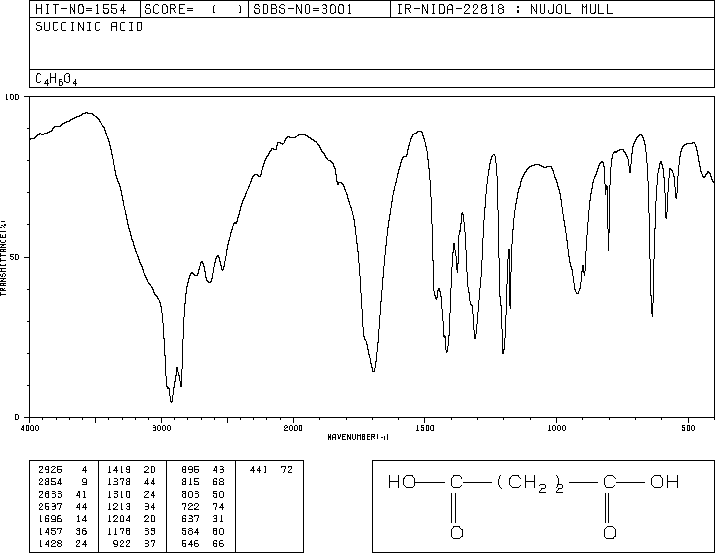The image size is (715, 553).
Task: Click the 50 transmittance axis label
Action: pos(15,258)
